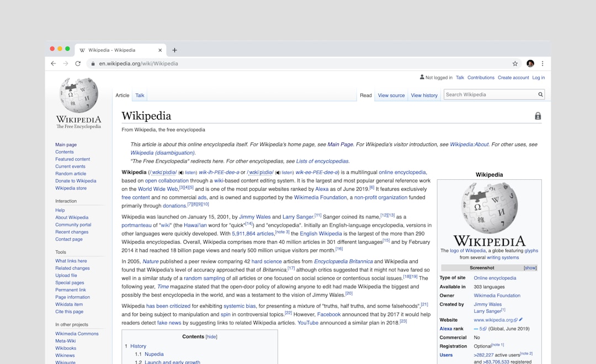Edit website with the pencil icon

coord(521,320)
